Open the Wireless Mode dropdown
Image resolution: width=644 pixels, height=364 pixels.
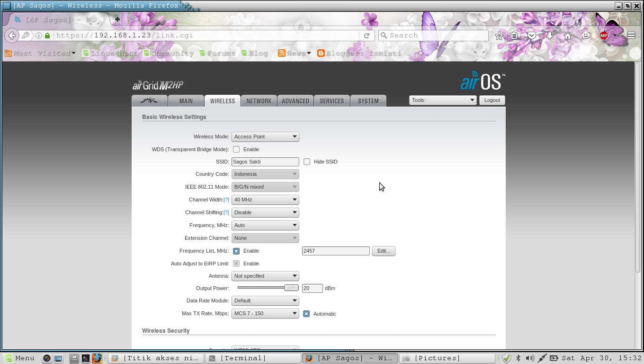click(265, 136)
